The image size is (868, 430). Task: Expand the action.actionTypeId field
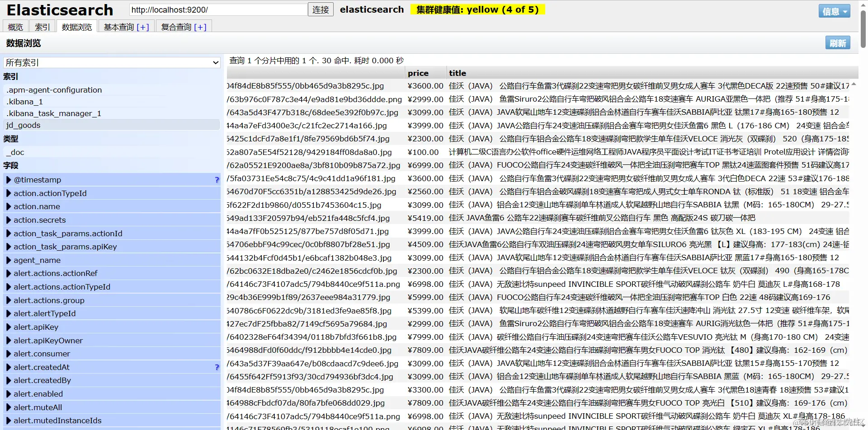click(x=112, y=193)
